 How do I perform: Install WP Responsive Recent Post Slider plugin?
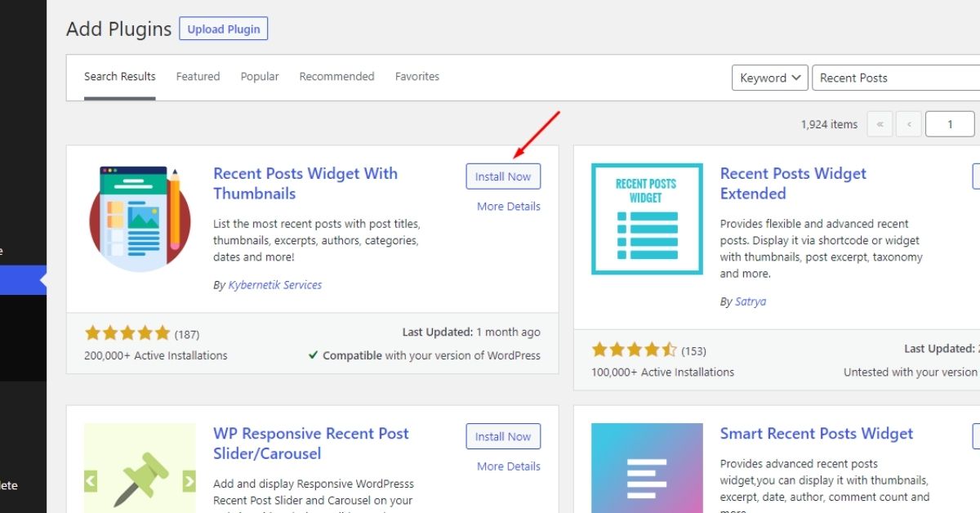(503, 436)
